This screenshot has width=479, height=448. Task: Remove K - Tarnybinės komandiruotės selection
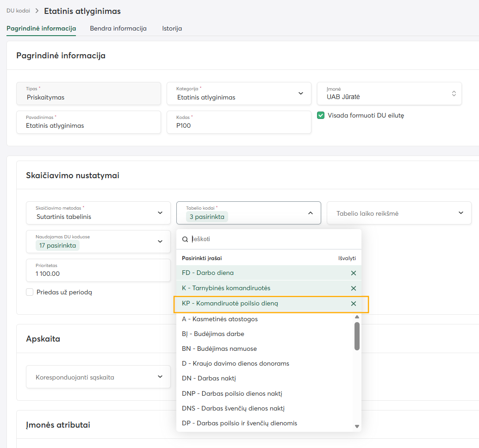(x=354, y=288)
